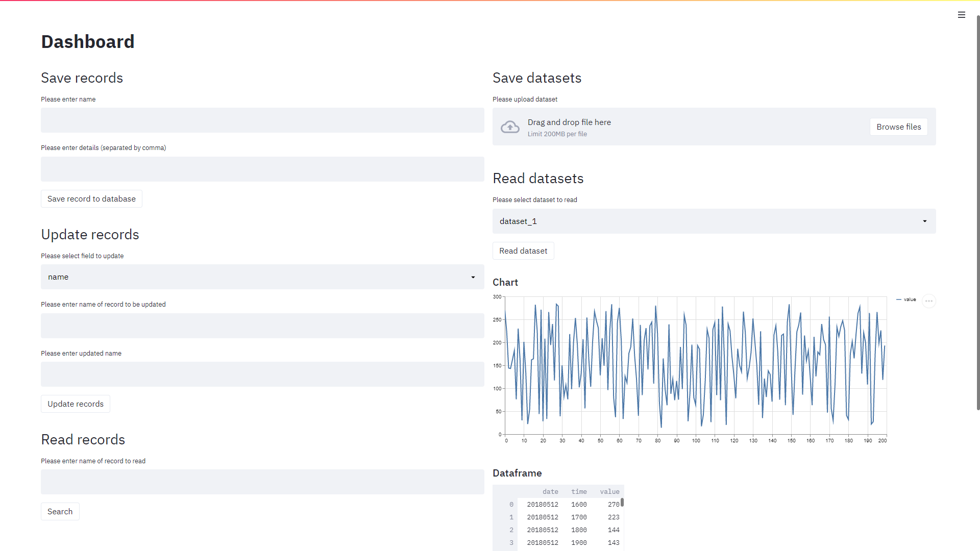Open the chart options ellipsis menu
980x551 pixels.
[x=929, y=301]
